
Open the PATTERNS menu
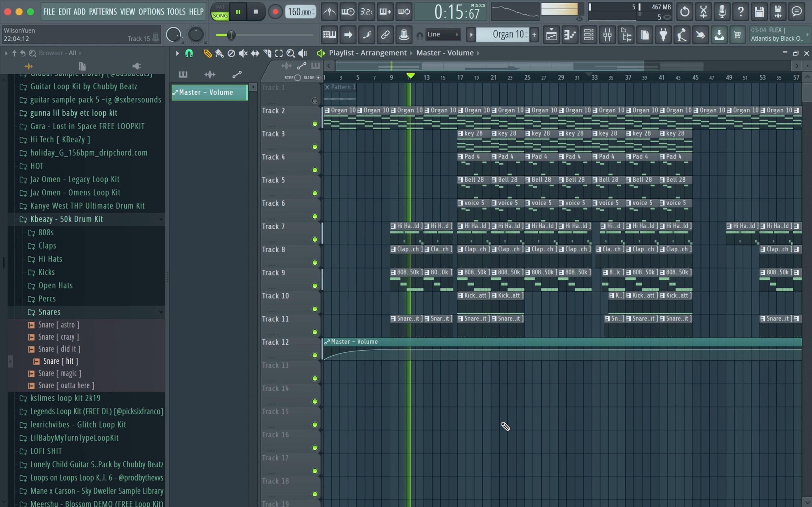click(x=103, y=11)
